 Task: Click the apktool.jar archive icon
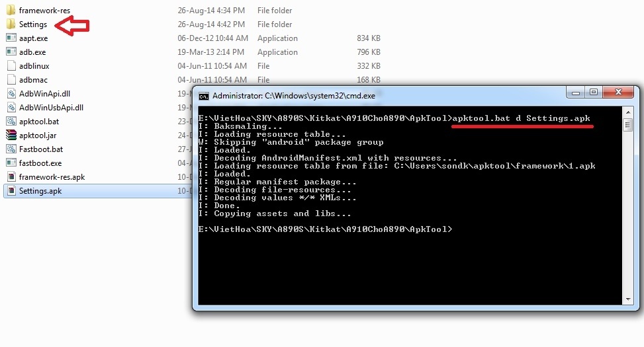pos(11,135)
